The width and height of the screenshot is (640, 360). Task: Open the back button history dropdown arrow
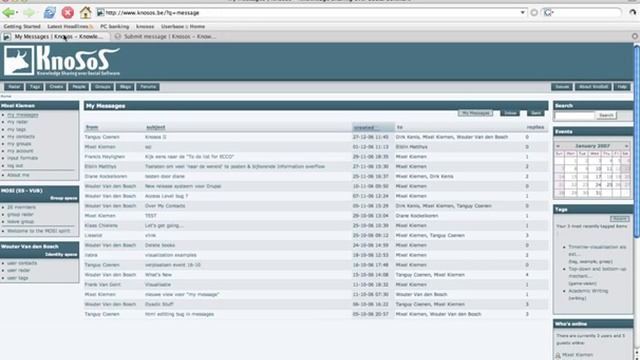[17, 13]
